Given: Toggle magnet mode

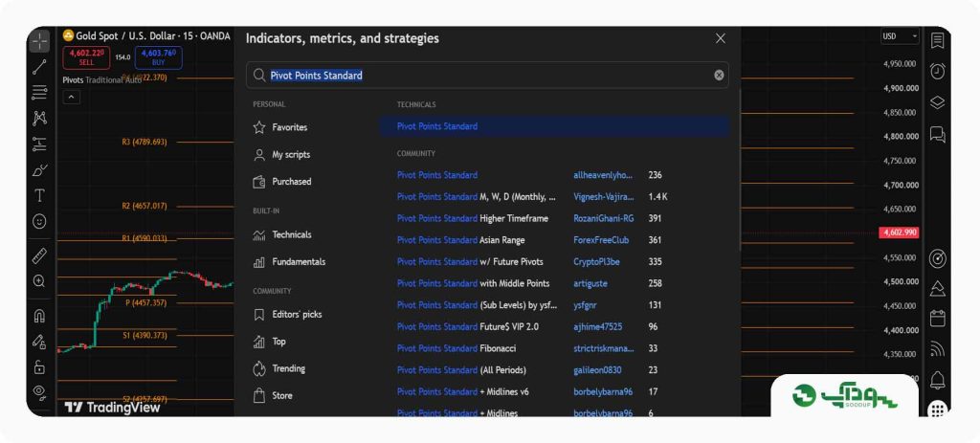Looking at the screenshot, I should click(39, 316).
